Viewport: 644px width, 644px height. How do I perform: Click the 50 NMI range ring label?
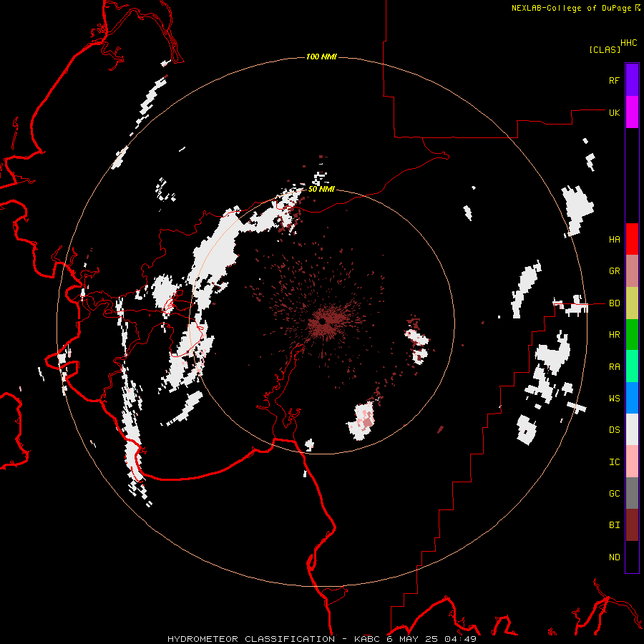pyautogui.click(x=321, y=189)
